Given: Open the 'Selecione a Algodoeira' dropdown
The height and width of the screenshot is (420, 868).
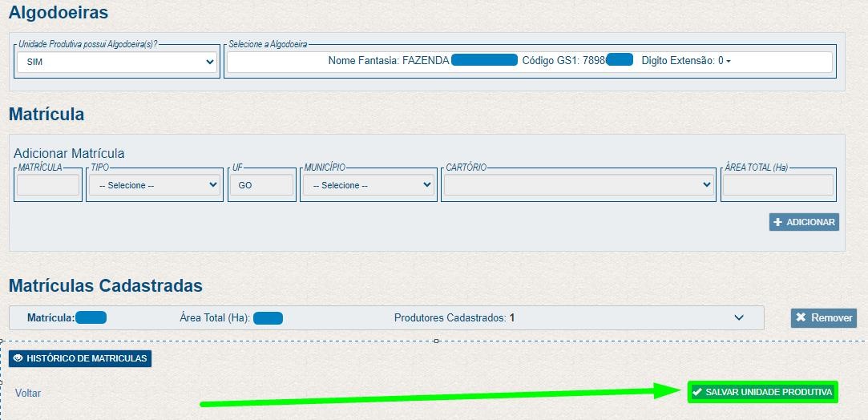Looking at the screenshot, I should pyautogui.click(x=529, y=61).
